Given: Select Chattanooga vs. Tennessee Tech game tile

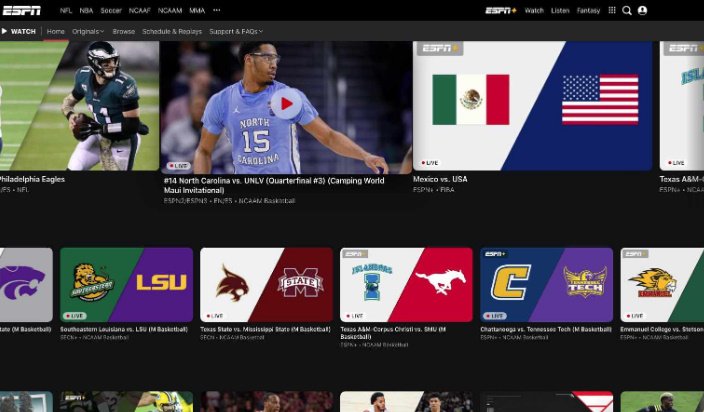Looking at the screenshot, I should pos(546,284).
